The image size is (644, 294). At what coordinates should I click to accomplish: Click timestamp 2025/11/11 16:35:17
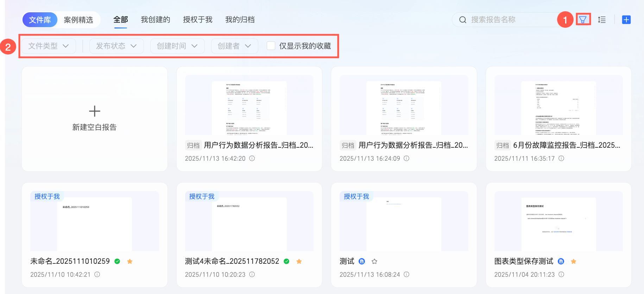pos(524,159)
